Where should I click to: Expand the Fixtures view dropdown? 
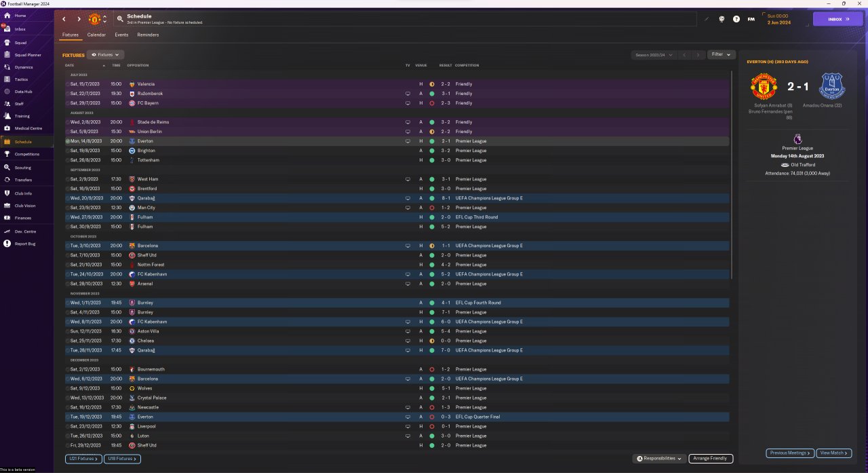click(x=106, y=54)
